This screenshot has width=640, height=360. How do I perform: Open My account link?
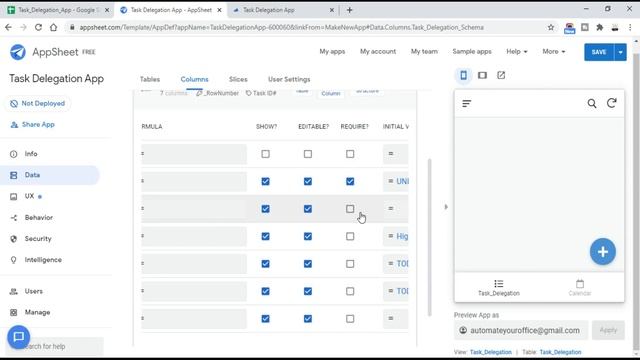click(x=378, y=51)
